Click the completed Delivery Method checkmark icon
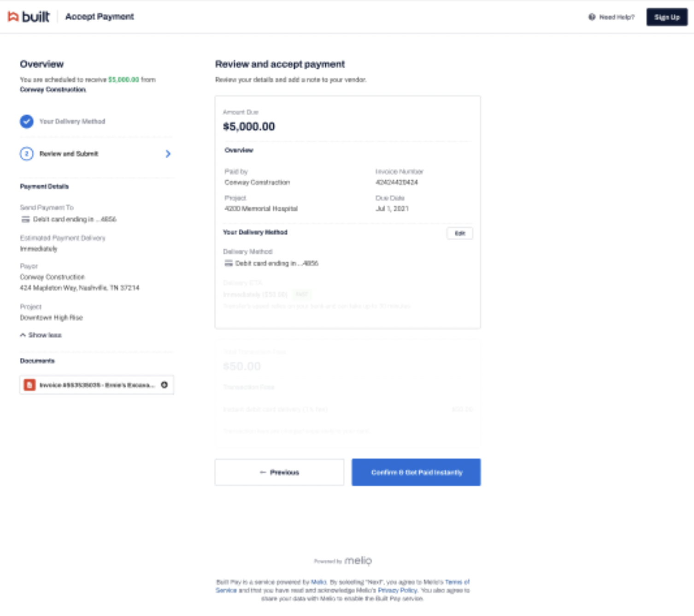Image resolution: width=694 pixels, height=616 pixels. click(x=27, y=121)
